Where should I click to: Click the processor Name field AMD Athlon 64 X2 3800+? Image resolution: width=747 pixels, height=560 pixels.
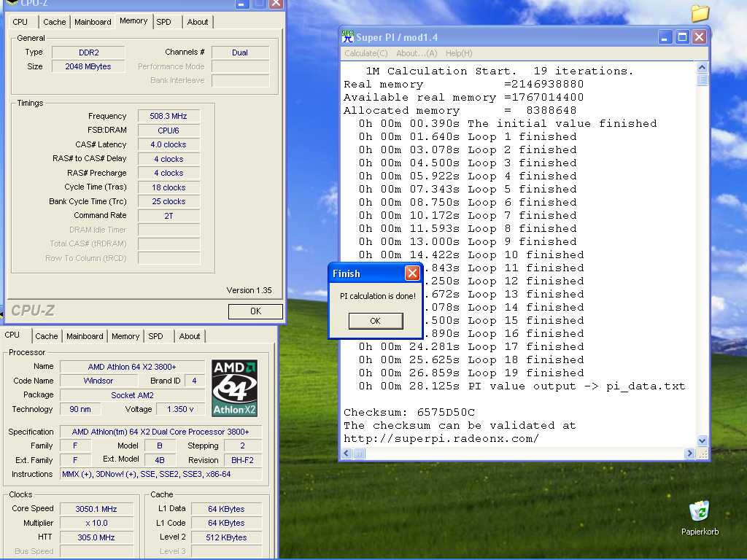point(132,367)
